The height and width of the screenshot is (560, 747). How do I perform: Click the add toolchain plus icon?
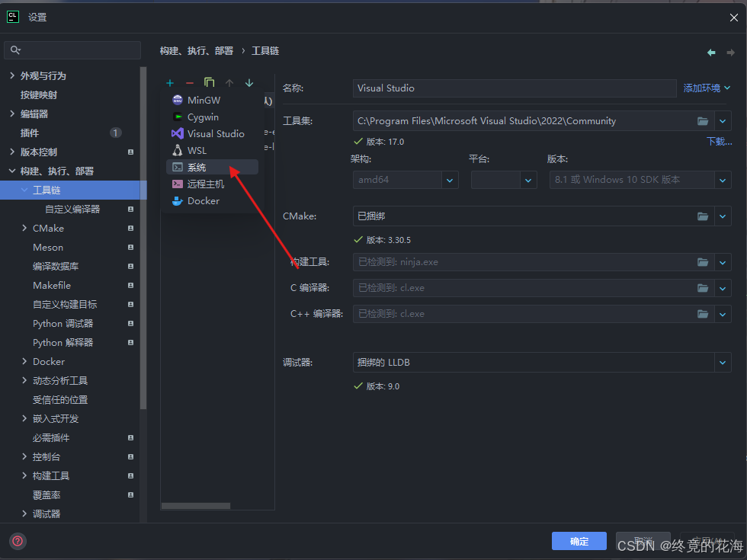pyautogui.click(x=170, y=83)
